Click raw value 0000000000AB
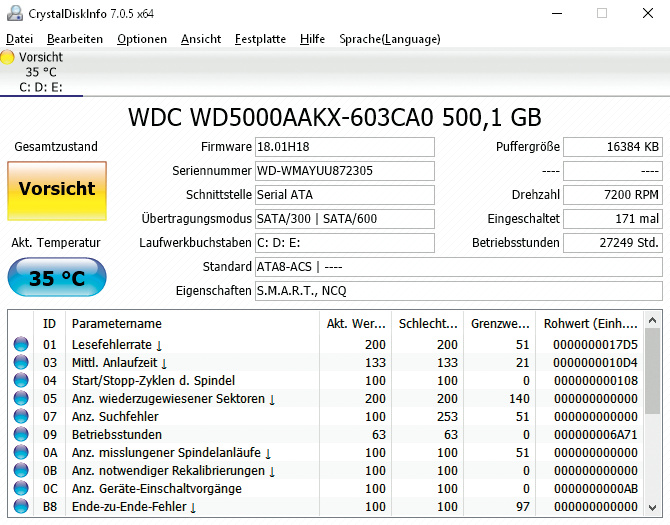 coord(595,488)
